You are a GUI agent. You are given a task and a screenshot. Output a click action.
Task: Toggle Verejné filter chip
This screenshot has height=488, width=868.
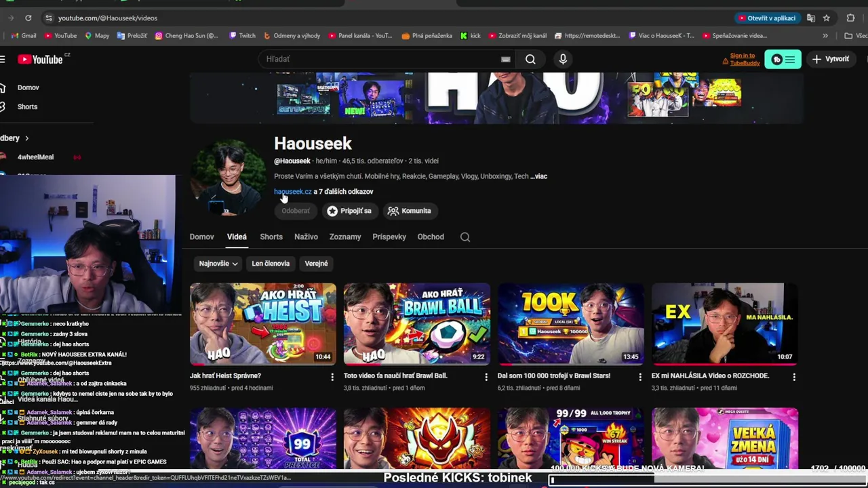(316, 264)
